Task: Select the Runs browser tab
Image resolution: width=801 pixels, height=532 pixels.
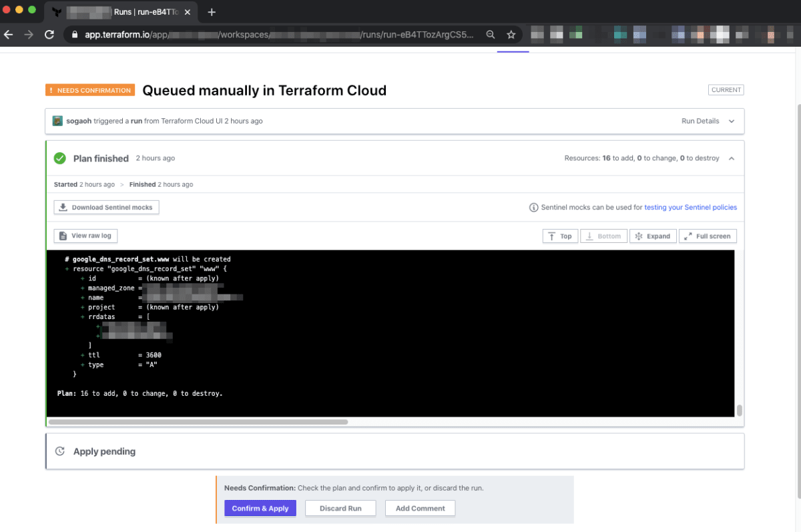Action: [121, 12]
